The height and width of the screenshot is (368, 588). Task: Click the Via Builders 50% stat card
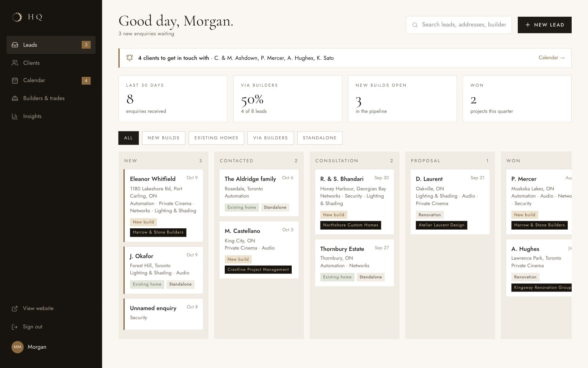pyautogui.click(x=287, y=99)
